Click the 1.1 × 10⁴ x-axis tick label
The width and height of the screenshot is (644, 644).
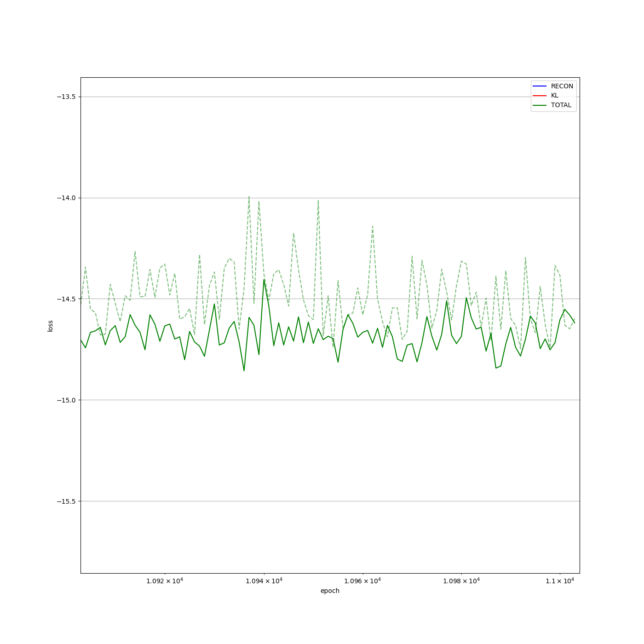point(560,581)
